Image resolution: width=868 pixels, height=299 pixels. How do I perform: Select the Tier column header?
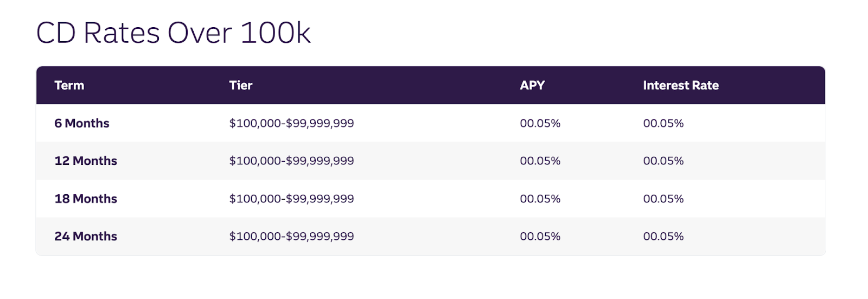point(241,85)
